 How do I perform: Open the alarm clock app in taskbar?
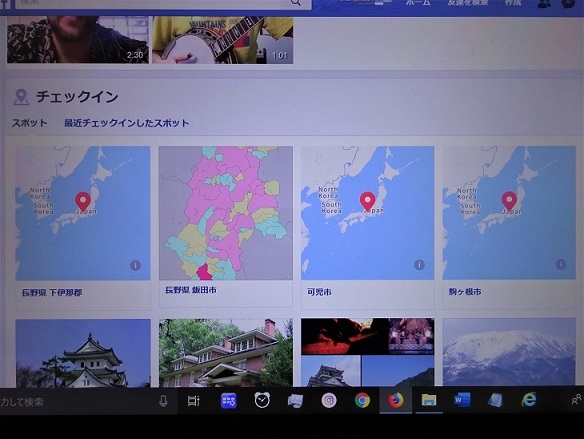262,400
